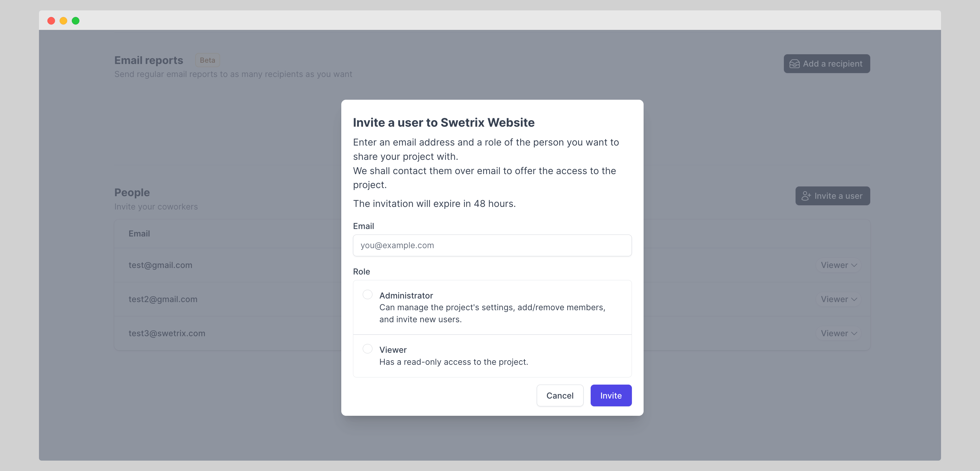Click the yellow minimize window button
This screenshot has width=980, height=471.
click(63, 20)
